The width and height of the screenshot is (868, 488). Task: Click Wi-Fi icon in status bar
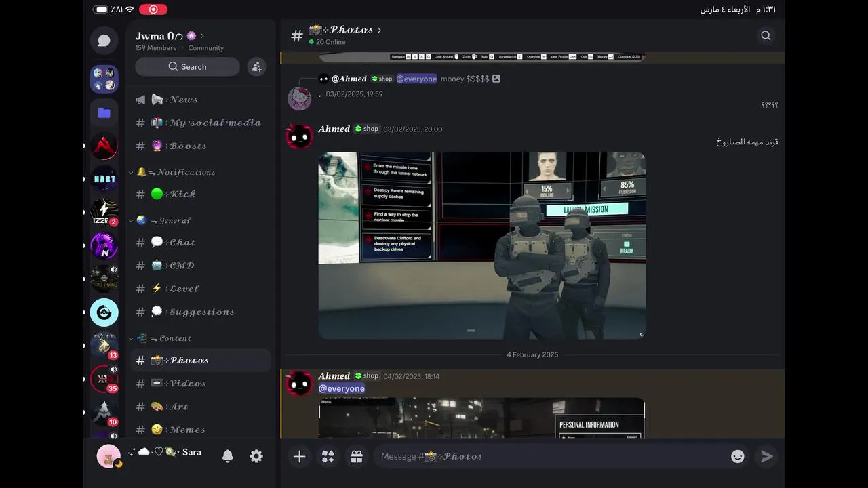point(130,9)
